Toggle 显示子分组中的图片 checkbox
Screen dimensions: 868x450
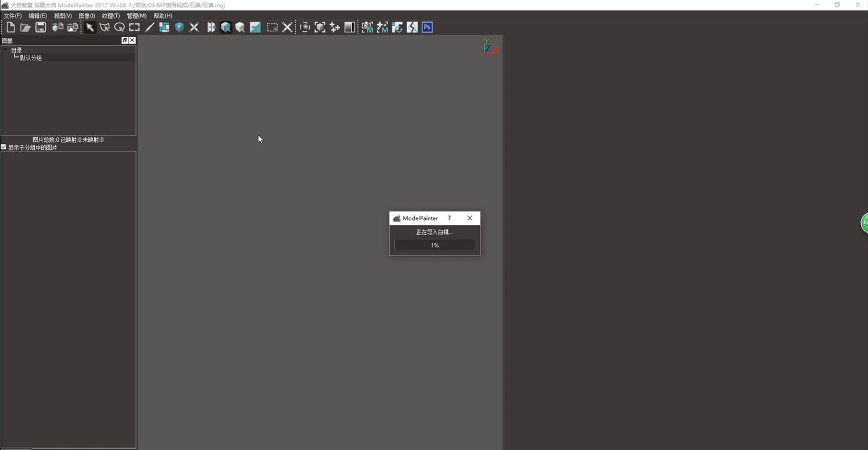tap(3, 147)
